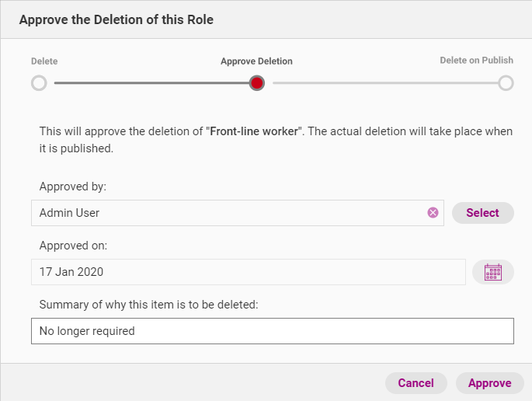This screenshot has height=401, width=532.
Task: Click the completed progress line after Delete
Action: 148,83
